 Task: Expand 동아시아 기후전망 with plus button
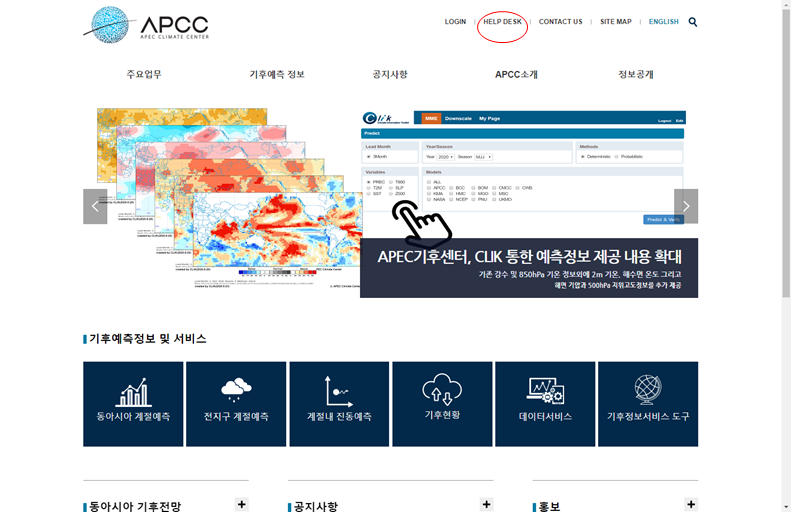(242, 505)
